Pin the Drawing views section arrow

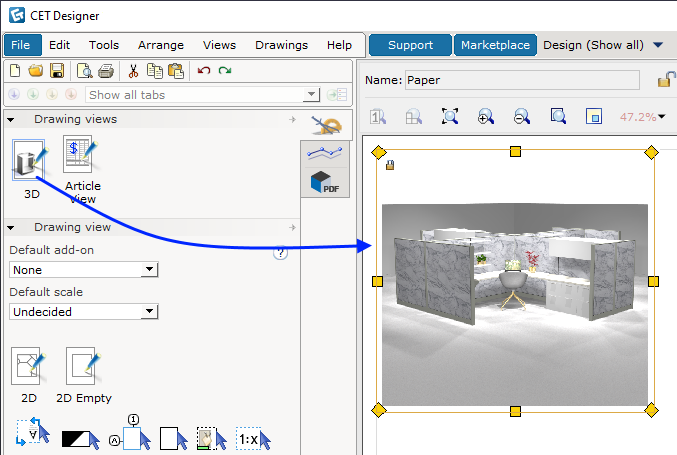point(292,119)
